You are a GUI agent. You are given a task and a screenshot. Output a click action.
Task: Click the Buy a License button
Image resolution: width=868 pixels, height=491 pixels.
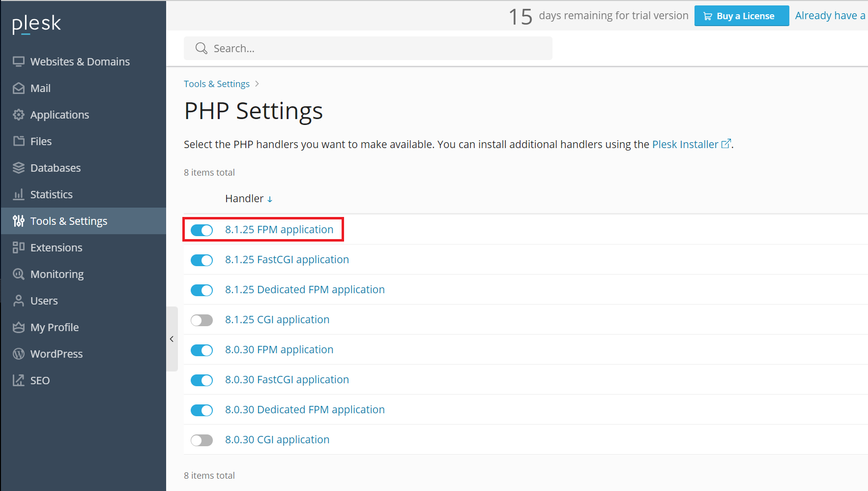[x=741, y=16]
